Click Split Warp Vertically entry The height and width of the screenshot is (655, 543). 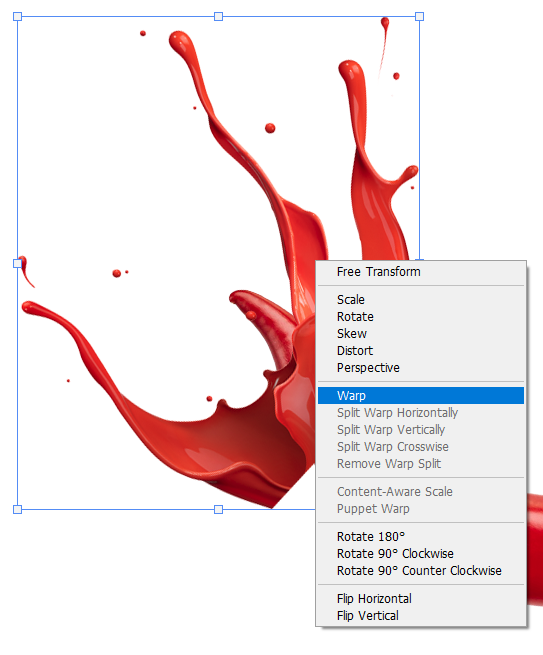(x=421, y=429)
